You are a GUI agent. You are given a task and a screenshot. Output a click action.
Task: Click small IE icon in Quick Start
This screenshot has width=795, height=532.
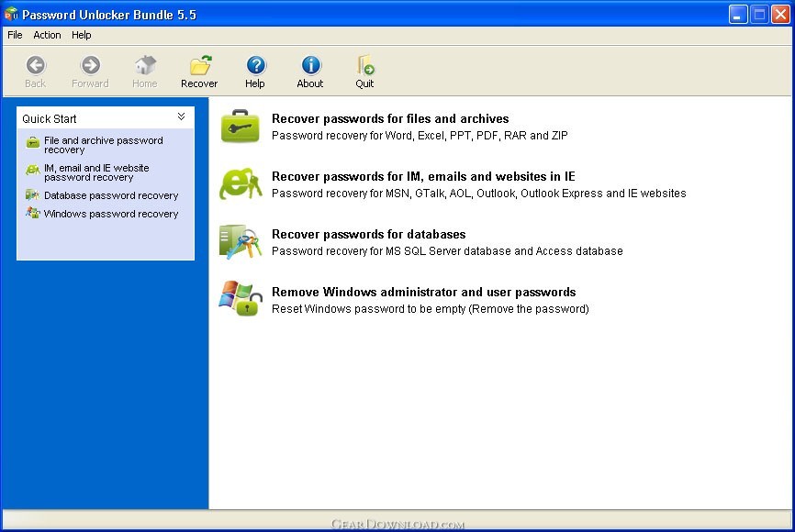[33, 170]
